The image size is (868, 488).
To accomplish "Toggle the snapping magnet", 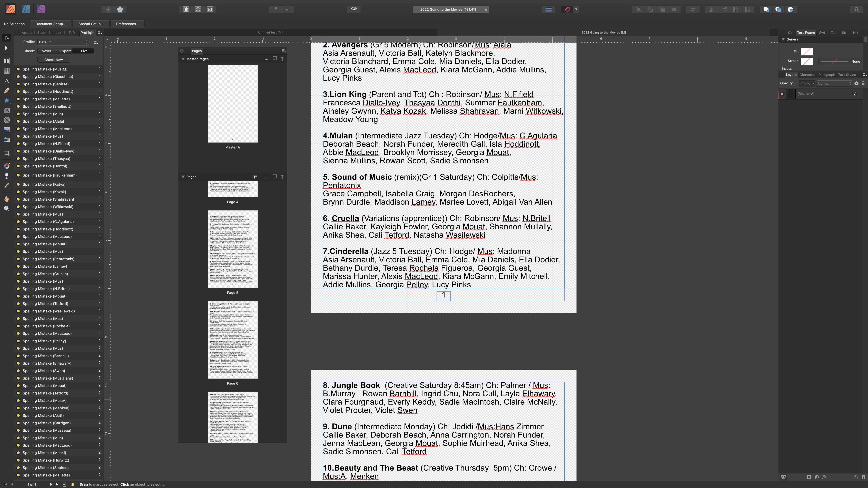I will 567,9.
